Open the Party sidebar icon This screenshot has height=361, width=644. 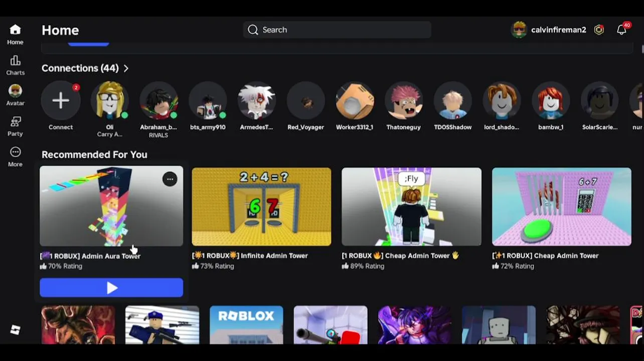(x=15, y=126)
